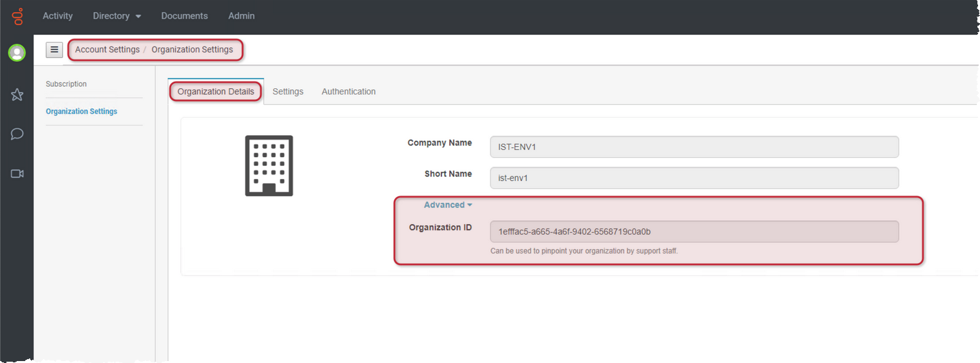Click Organization Settings breadcrumb
Screen dimensions: 980x363
pos(192,50)
